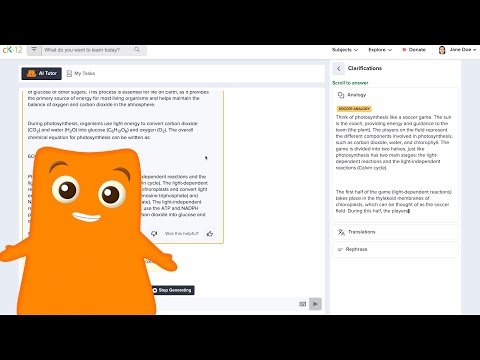
Task: Click the Donate link
Action: 414,50
